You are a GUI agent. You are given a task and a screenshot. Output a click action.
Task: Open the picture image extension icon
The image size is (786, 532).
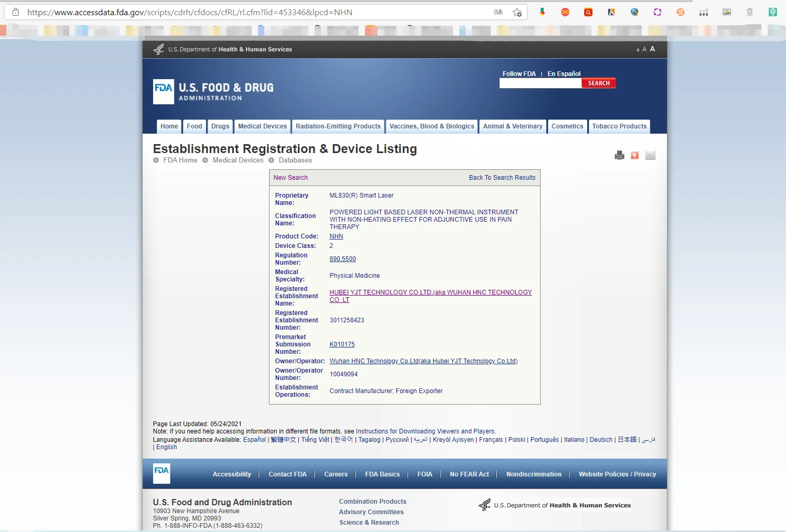coord(727,12)
